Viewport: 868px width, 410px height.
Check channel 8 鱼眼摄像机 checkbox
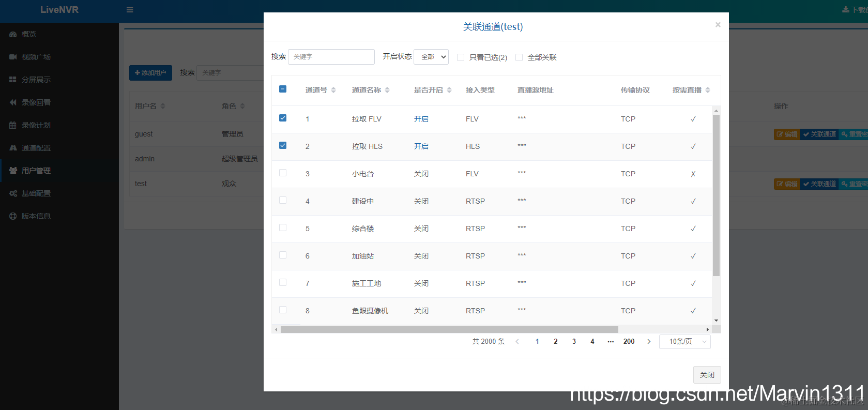pos(283,310)
